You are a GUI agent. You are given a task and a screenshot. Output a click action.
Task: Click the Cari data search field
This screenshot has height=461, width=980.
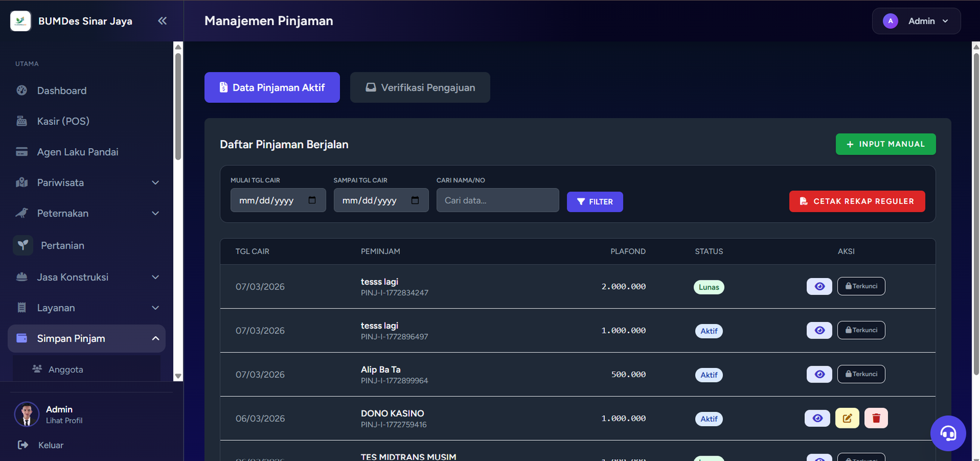497,200
